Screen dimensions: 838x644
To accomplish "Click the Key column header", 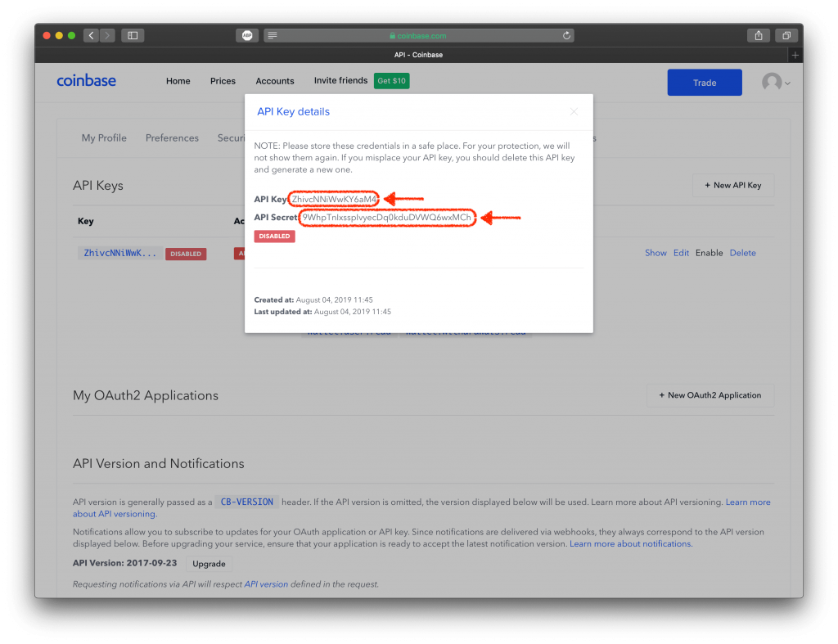I will point(85,221).
